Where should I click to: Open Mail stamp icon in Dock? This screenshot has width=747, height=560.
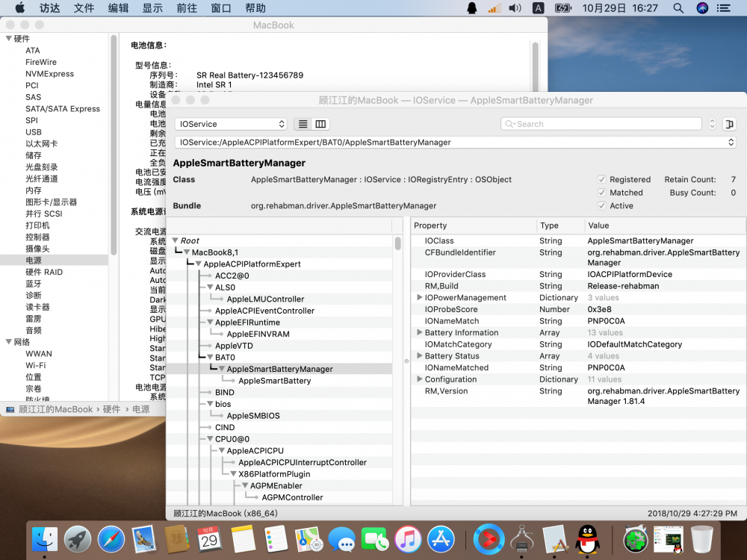(144, 539)
